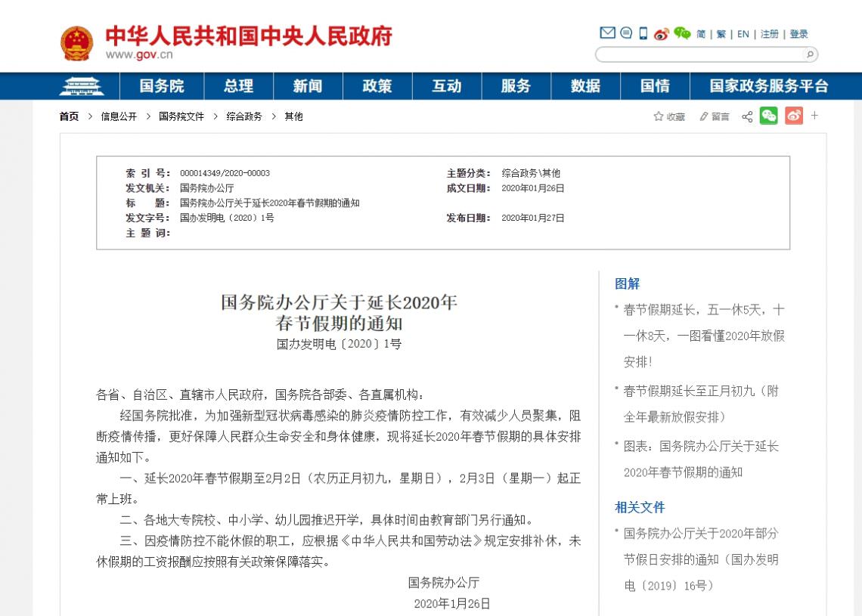
Task: Switch language to EN
Action: 743,34
